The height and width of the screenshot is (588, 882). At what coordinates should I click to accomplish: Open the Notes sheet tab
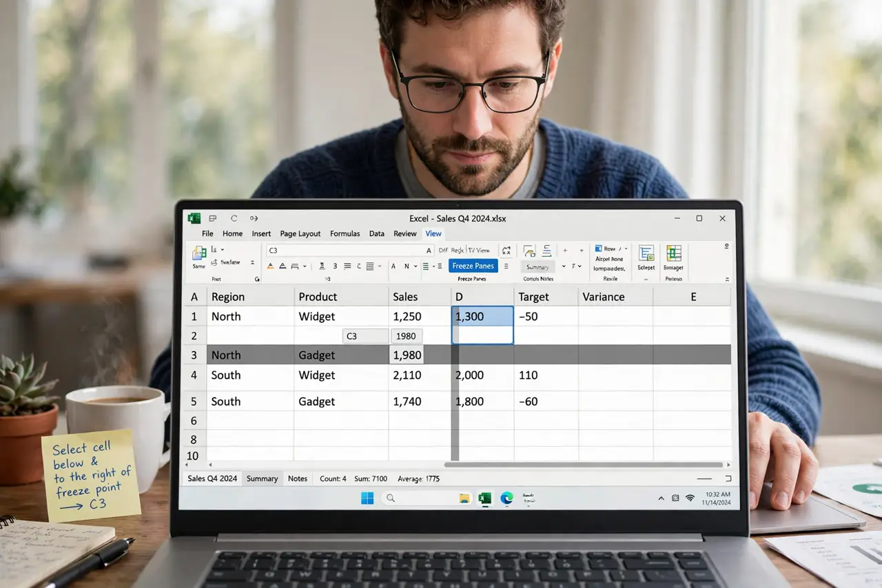(x=298, y=479)
